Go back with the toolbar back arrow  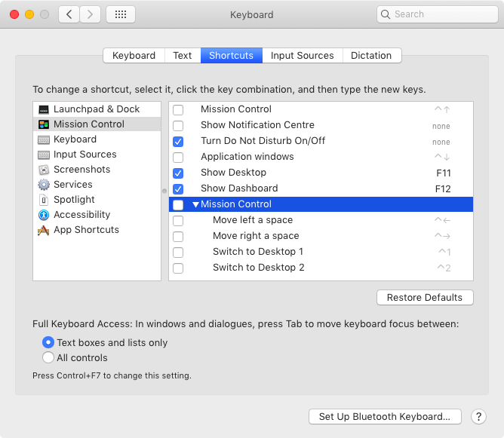(69, 14)
